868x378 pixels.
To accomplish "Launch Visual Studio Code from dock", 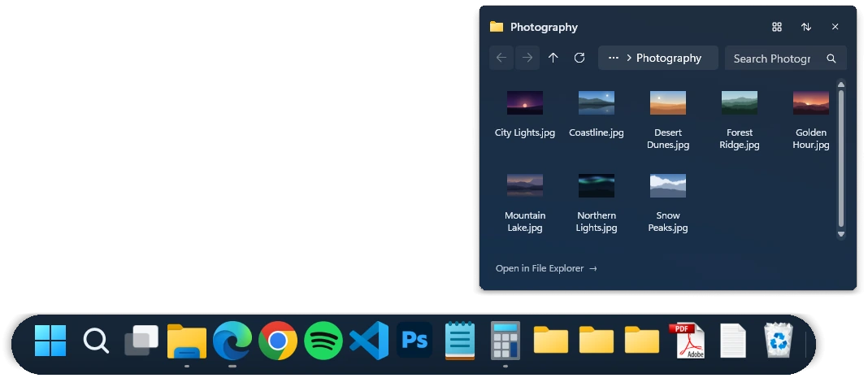I will coord(369,341).
